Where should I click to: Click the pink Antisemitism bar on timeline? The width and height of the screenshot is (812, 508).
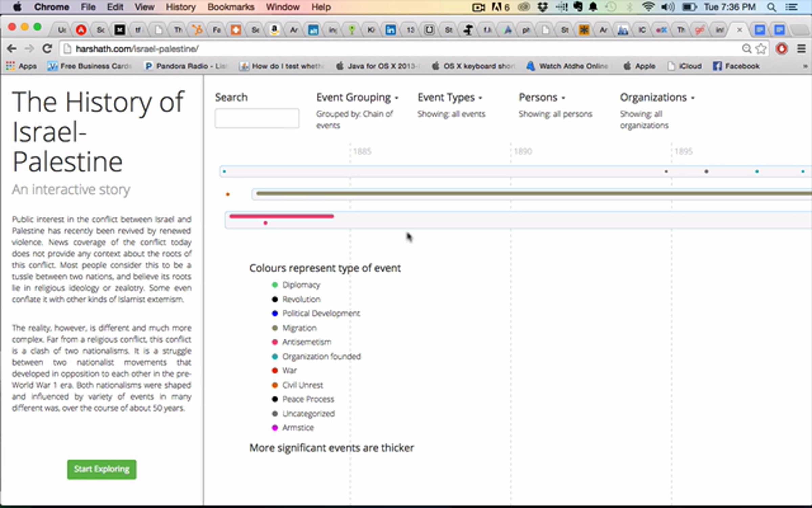pyautogui.click(x=281, y=216)
